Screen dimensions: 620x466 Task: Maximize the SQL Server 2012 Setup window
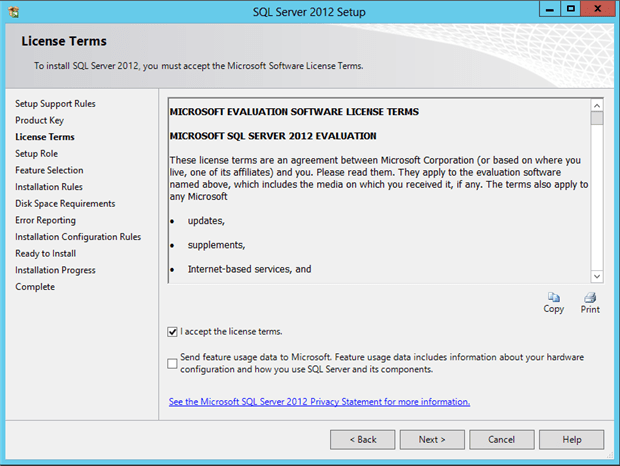(571, 9)
